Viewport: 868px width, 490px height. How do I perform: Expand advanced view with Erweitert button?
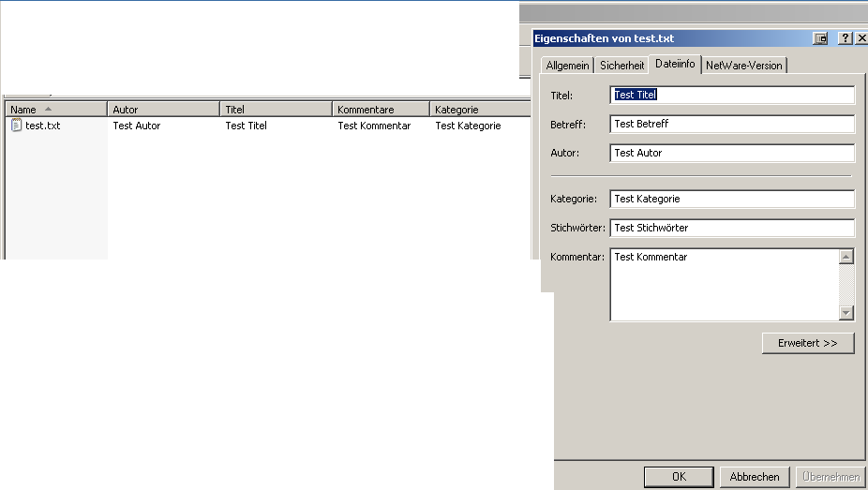pos(807,343)
